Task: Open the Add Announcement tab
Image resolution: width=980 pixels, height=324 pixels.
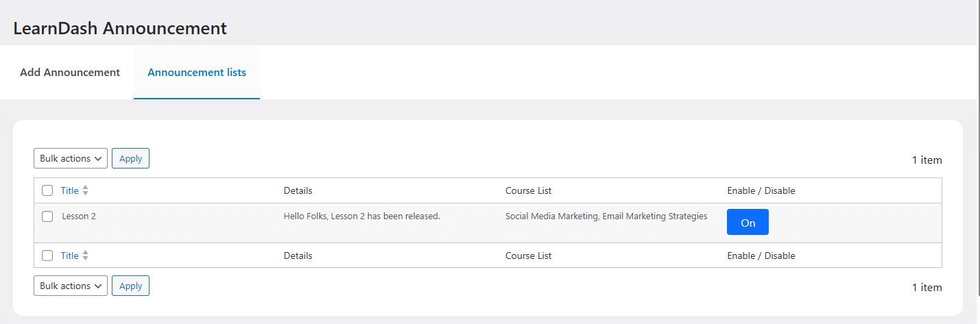Action: click(x=70, y=72)
